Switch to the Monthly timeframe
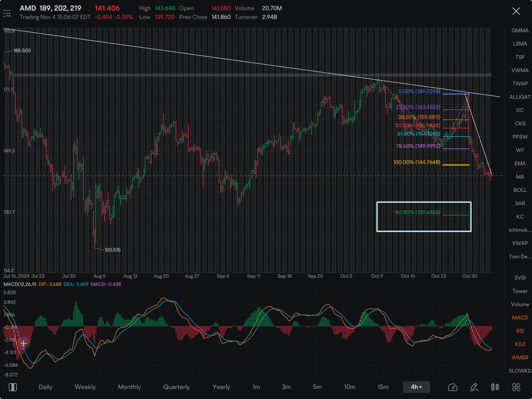 130,387
